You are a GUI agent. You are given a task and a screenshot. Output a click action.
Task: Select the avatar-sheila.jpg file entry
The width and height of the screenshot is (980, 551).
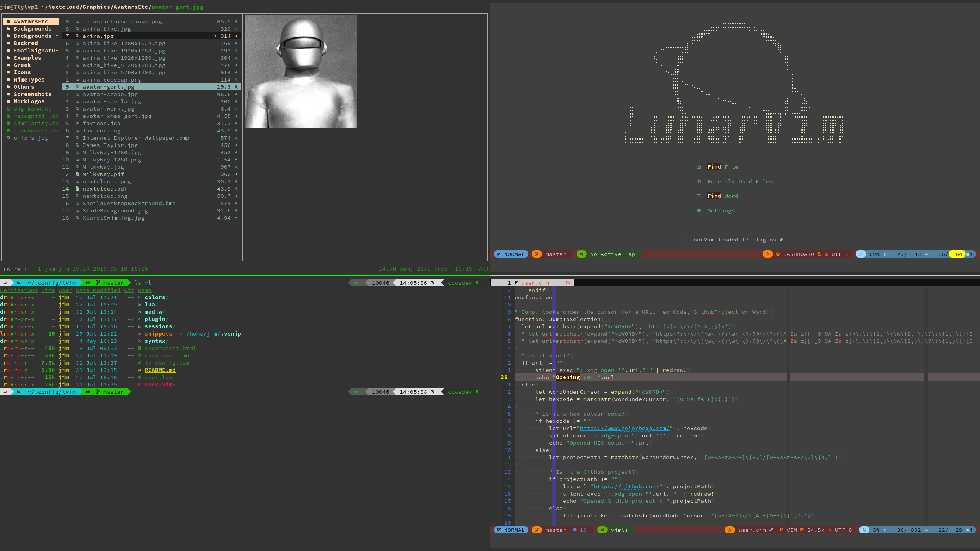point(112,101)
